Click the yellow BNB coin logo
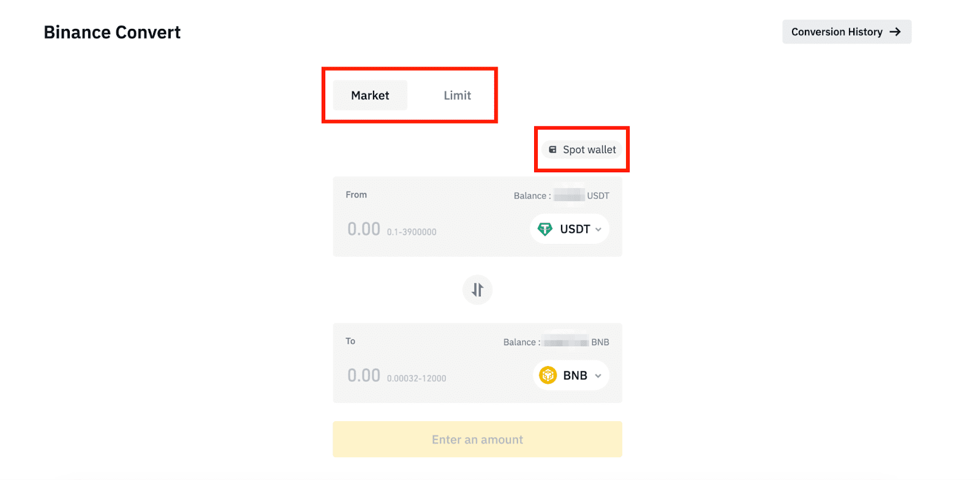Viewport: 980px width, 480px height. click(x=548, y=375)
